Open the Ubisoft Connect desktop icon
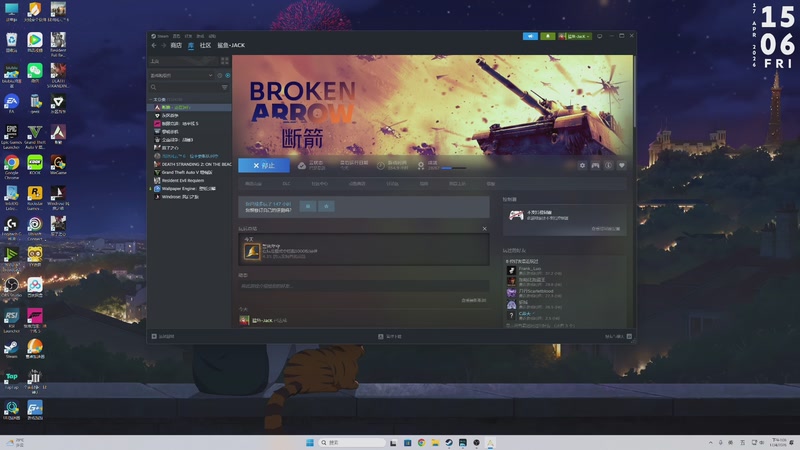The image size is (800, 450). point(35,228)
